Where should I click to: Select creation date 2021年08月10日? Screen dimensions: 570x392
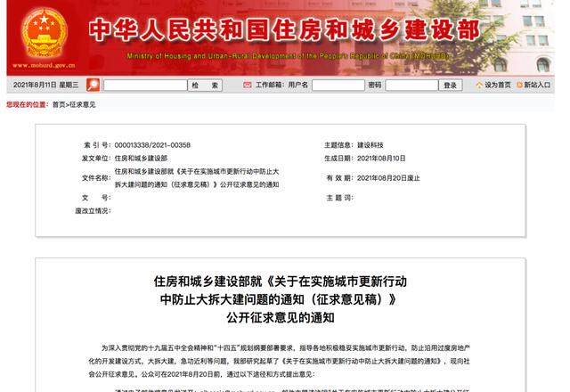pyautogui.click(x=381, y=159)
